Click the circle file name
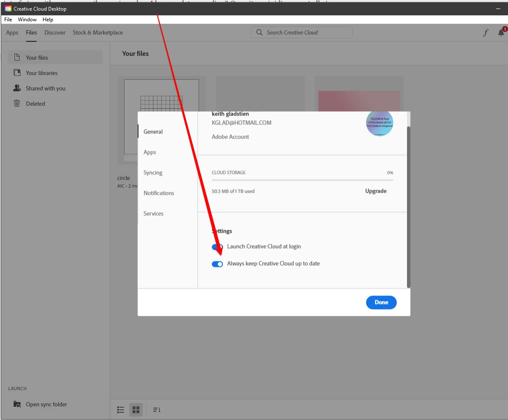508x420 pixels. click(x=124, y=178)
